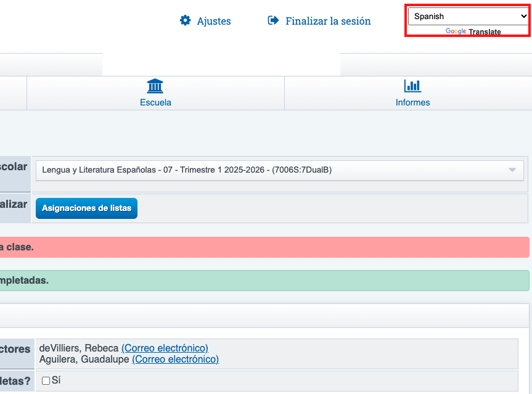Click the Ajustes gear icon
The height and width of the screenshot is (394, 532).
pyautogui.click(x=185, y=21)
